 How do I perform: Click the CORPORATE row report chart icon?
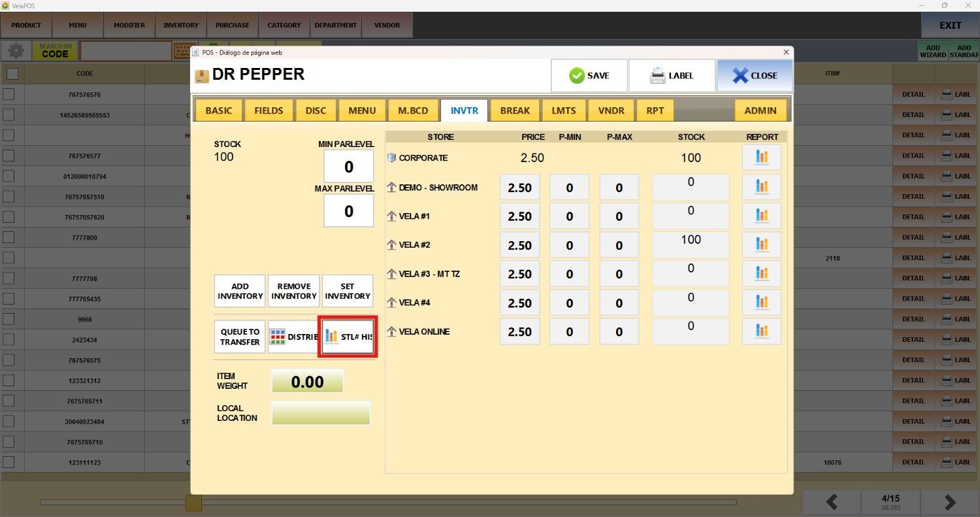761,158
